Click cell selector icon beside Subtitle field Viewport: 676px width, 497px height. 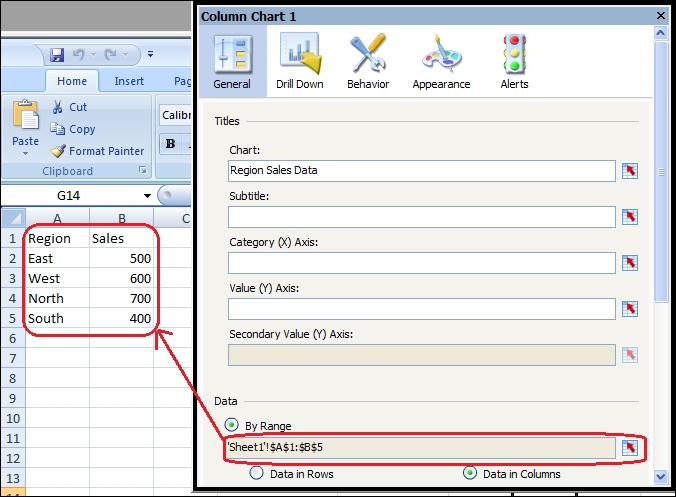tap(630, 217)
